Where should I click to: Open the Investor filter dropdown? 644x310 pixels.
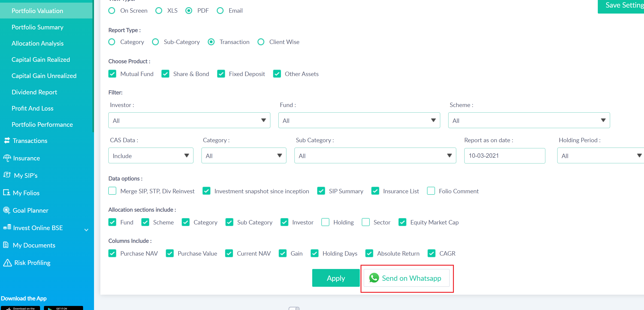(x=189, y=120)
